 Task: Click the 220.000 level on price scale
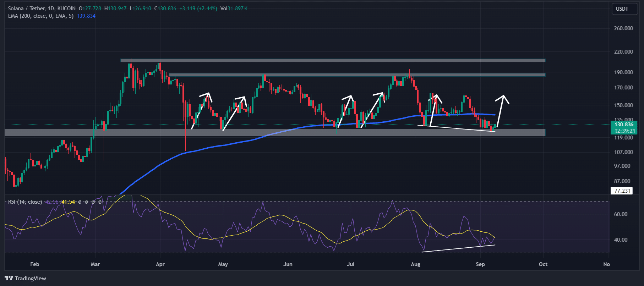(623, 52)
